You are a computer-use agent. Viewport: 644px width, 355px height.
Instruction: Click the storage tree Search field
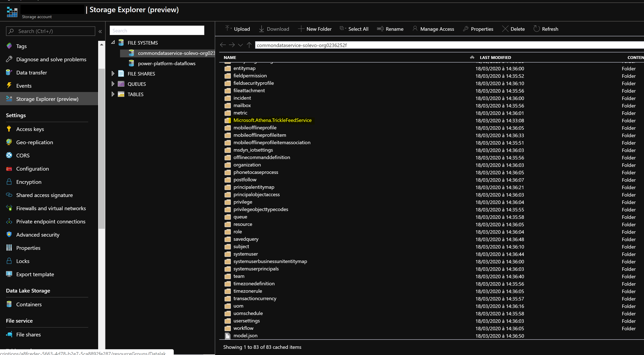157,31
